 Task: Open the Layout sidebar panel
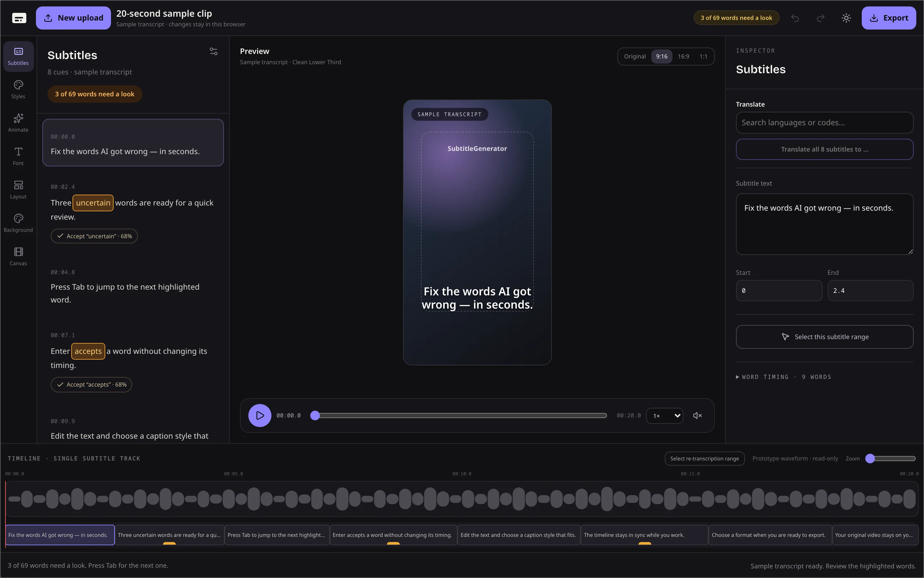pyautogui.click(x=18, y=190)
